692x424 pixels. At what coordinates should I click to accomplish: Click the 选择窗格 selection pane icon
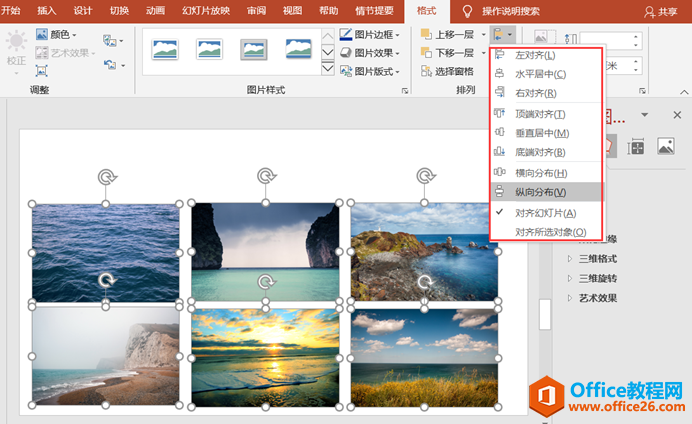(x=426, y=71)
